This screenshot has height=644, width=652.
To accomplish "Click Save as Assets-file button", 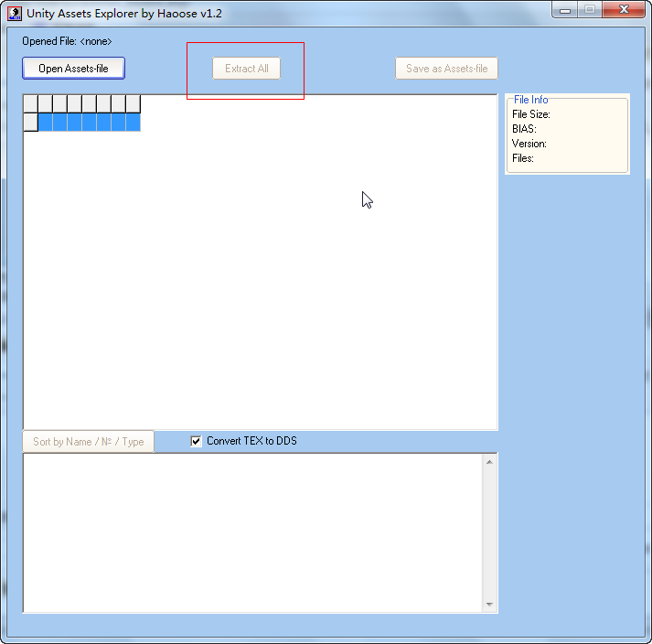I will click(446, 69).
